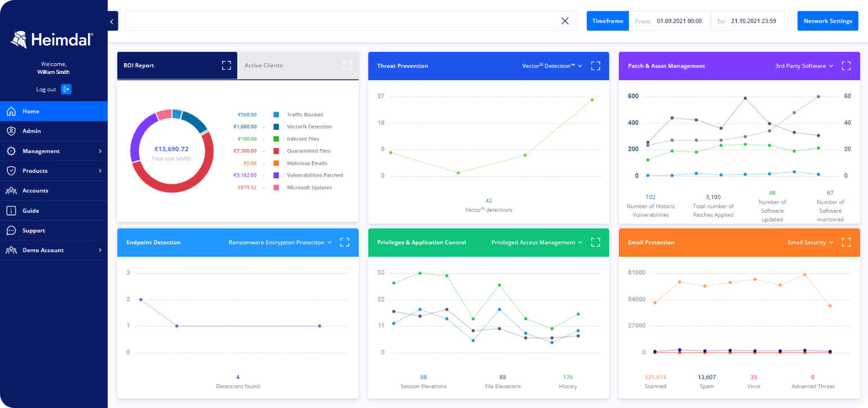Expand the Endpoint Detection panel to fullscreen
Image resolution: width=868 pixels, height=408 pixels.
coord(345,242)
